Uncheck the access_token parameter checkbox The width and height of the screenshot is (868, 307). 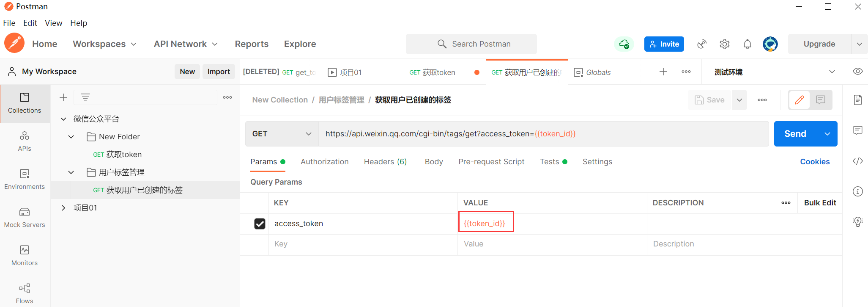click(x=260, y=224)
